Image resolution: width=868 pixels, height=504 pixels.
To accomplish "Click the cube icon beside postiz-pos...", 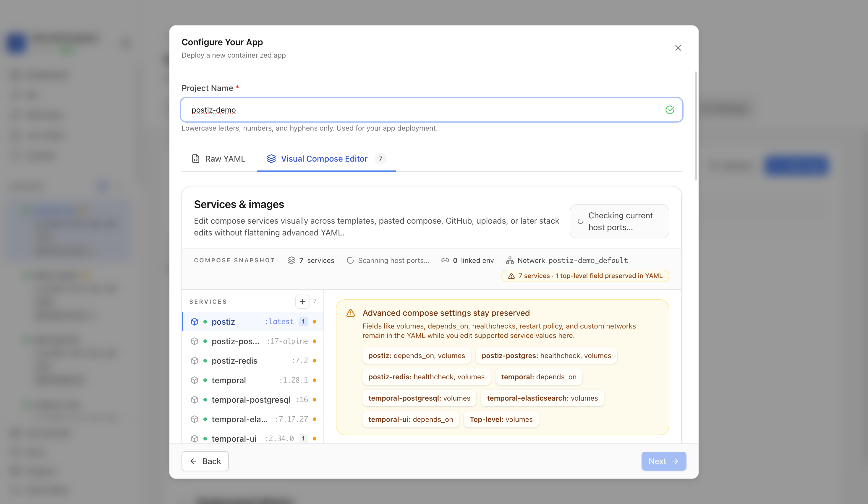I will [x=195, y=341].
